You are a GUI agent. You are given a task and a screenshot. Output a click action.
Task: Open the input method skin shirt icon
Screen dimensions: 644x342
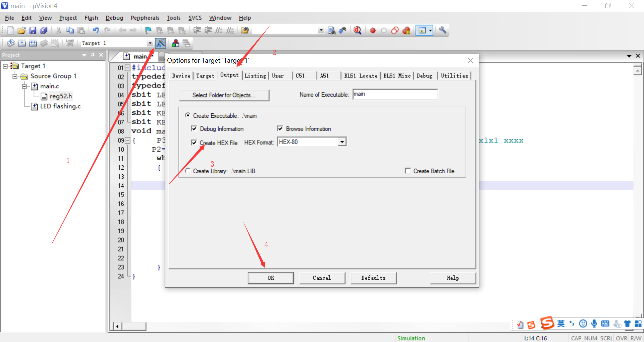627,324
